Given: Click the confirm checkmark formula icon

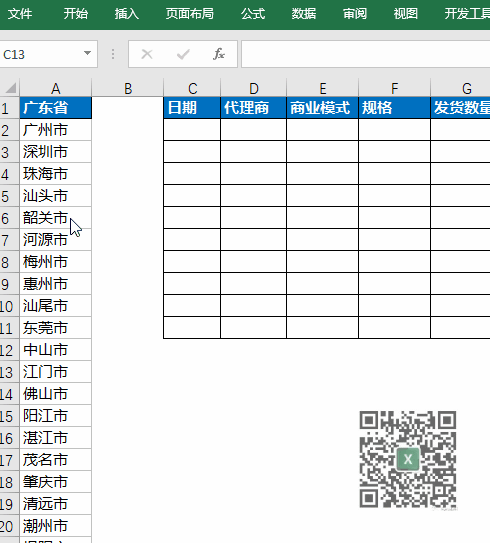Looking at the screenshot, I should coord(183,54).
